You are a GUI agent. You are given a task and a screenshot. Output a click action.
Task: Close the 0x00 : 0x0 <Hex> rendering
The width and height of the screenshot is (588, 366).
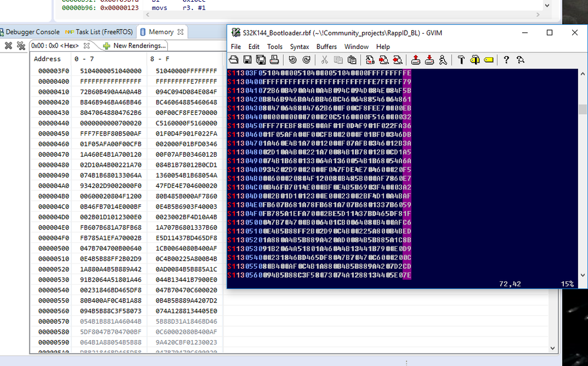coord(87,45)
